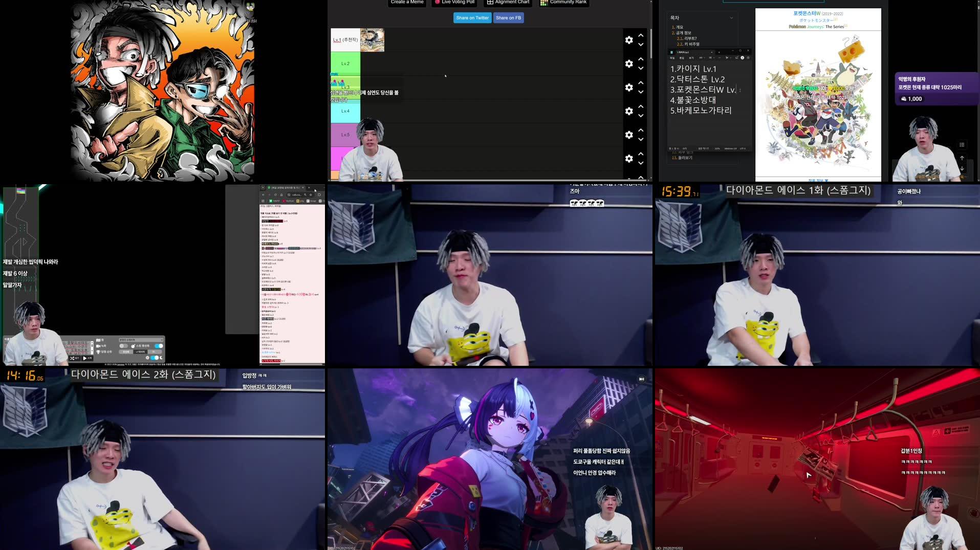Open the wiki contents list icon

(962, 145)
